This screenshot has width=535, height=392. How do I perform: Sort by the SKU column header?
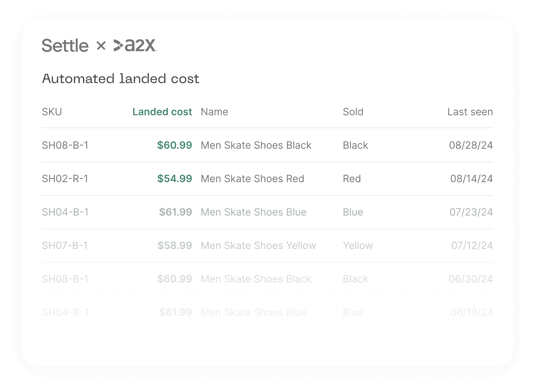pos(52,112)
